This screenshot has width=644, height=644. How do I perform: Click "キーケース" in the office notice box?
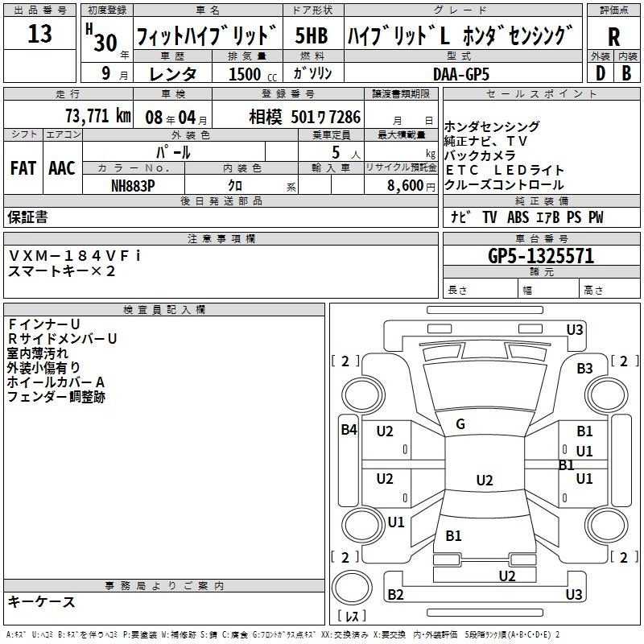pyautogui.click(x=42, y=602)
